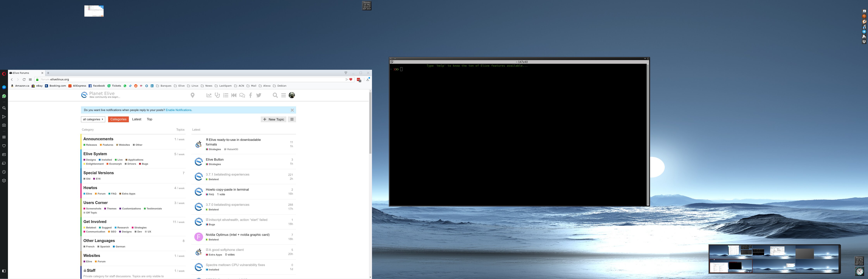
Task: Click the numbered list icon in the header
Action: (226, 95)
